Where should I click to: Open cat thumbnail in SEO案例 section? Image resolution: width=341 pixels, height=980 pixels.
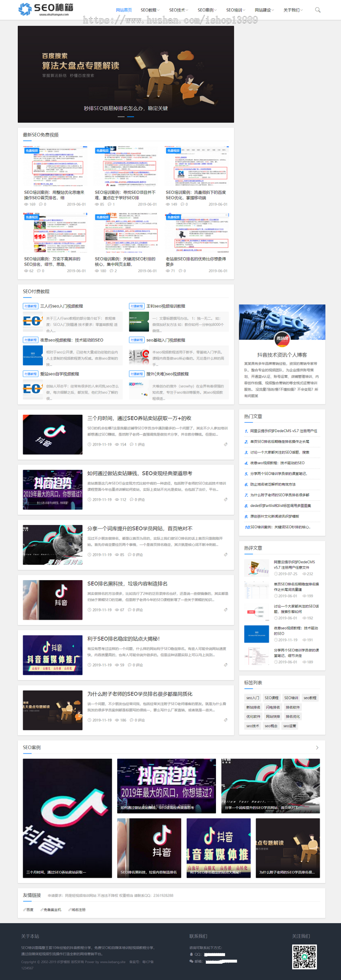coord(271,786)
